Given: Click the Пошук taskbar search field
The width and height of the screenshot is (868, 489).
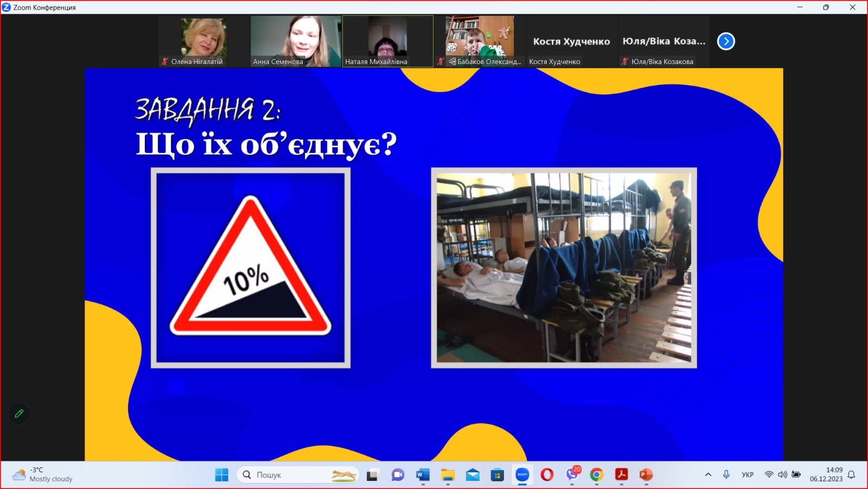Looking at the screenshot, I should click(x=298, y=475).
